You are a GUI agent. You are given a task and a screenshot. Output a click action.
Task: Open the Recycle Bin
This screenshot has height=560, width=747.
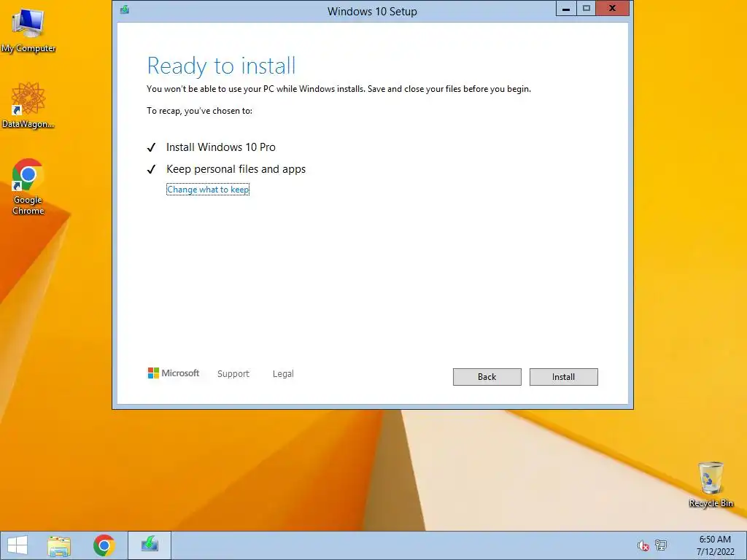[711, 484]
